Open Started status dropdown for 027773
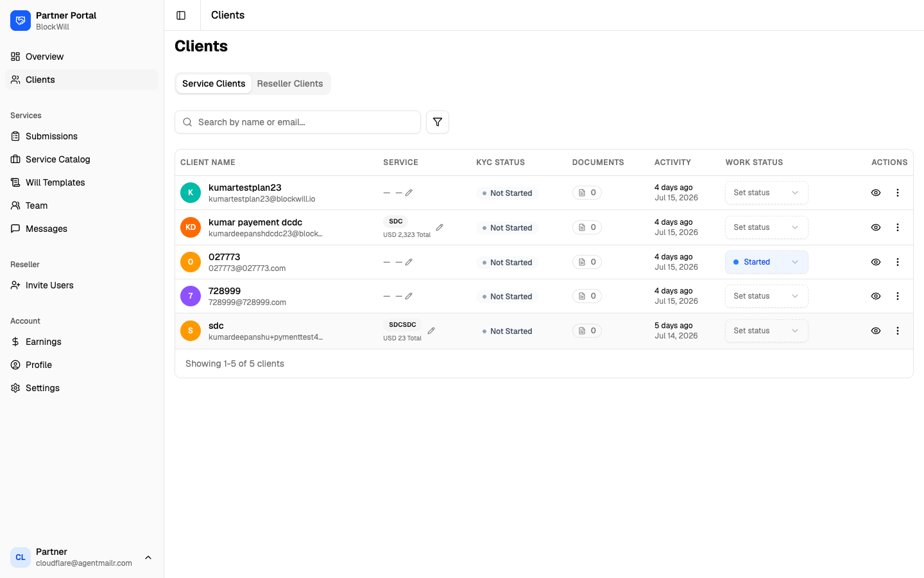The width and height of the screenshot is (924, 578). (x=767, y=262)
